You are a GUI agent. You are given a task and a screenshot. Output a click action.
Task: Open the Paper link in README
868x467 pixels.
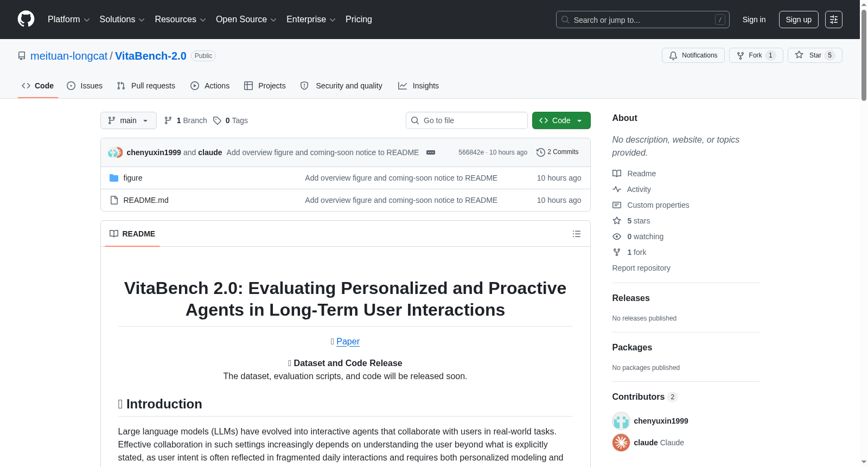coord(348,342)
